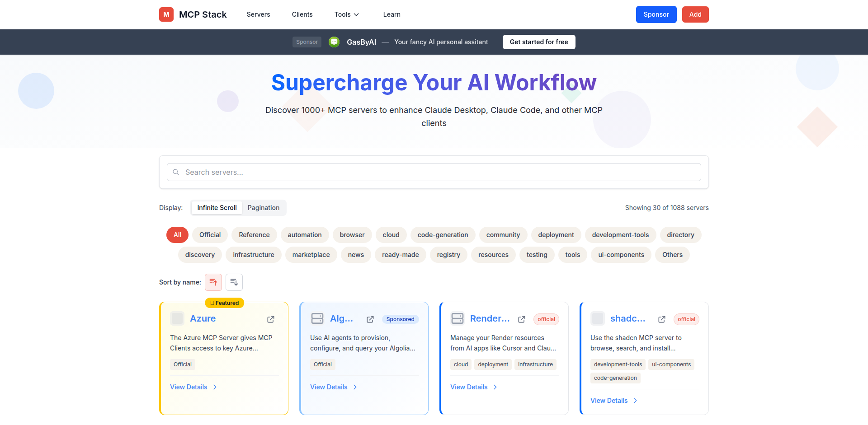
Task: Filter servers by browser
Action: [352, 235]
